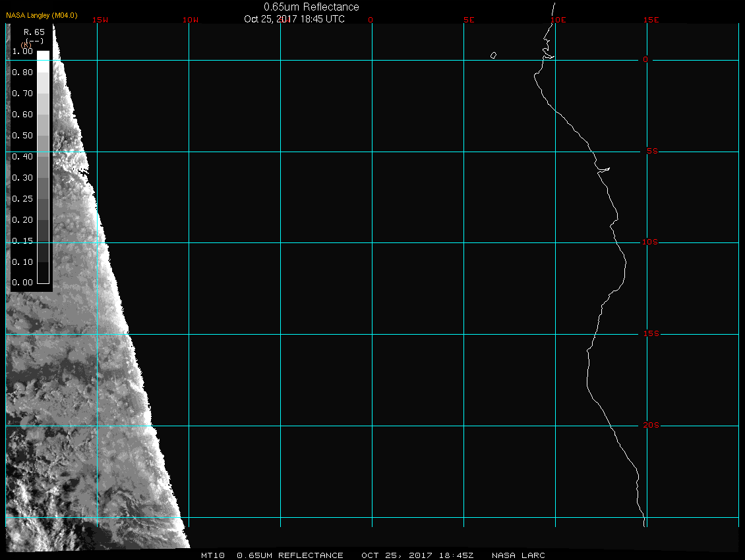Click the small island outline near the equator

493,55
